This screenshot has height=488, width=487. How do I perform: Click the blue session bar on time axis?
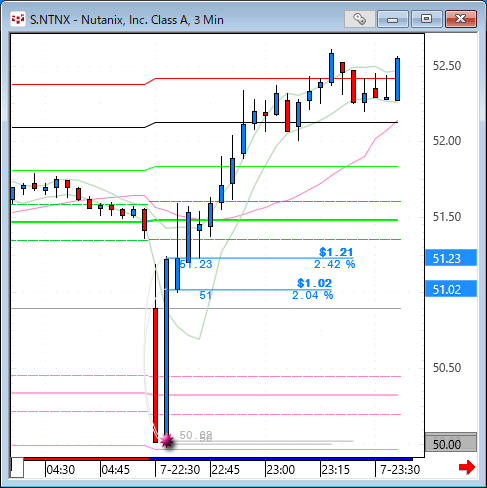[281, 459]
